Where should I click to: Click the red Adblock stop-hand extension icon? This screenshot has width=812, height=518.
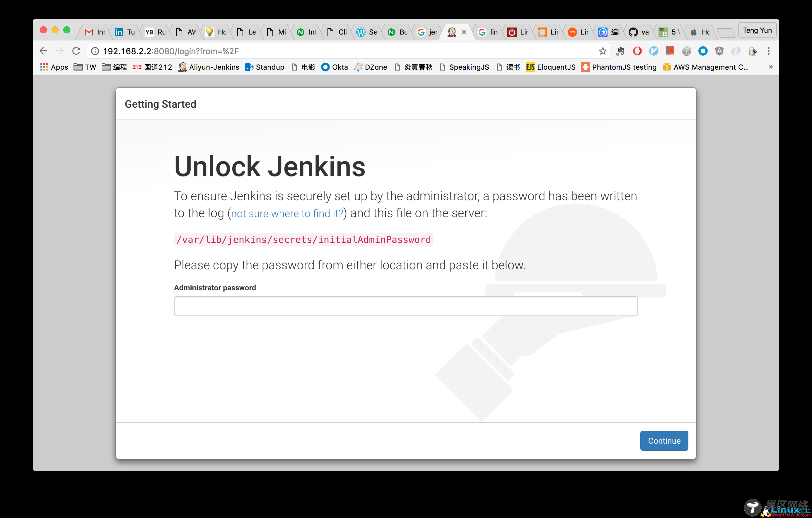[x=637, y=51]
